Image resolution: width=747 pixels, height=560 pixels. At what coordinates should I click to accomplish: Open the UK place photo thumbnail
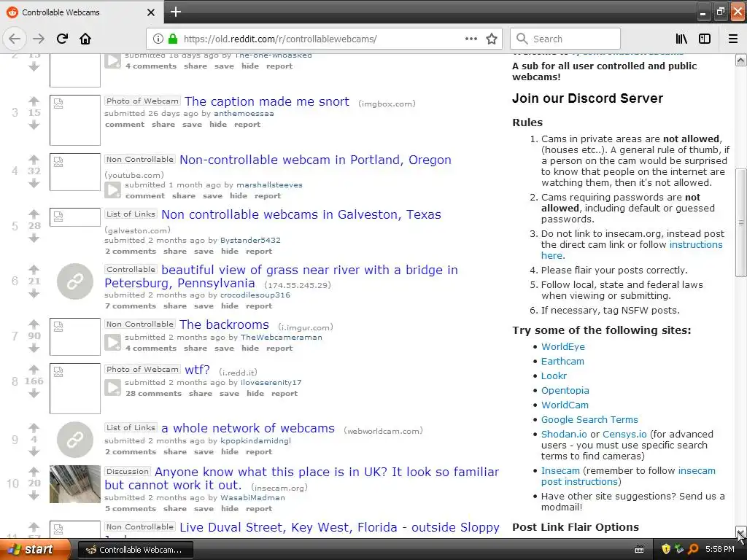point(75,484)
